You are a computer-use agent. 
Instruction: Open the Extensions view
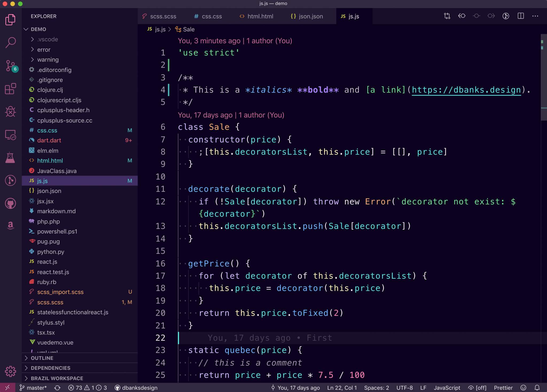(10, 89)
